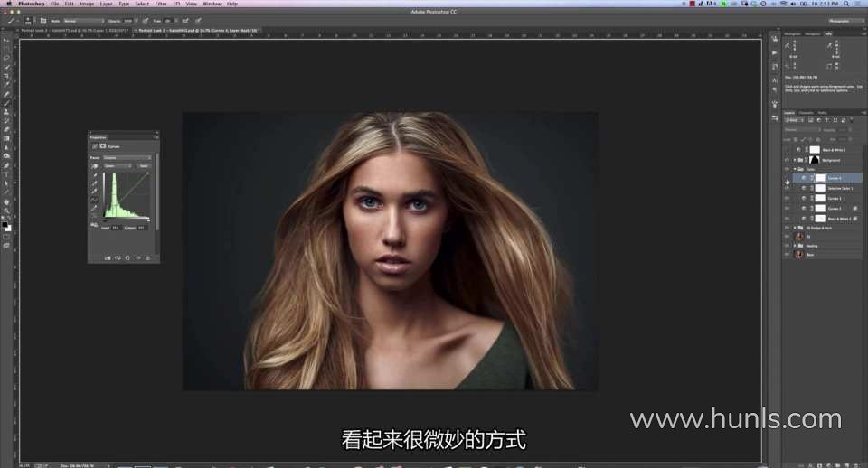The image size is (868, 468).
Task: Select the Pen tool
Action: (x=6, y=165)
